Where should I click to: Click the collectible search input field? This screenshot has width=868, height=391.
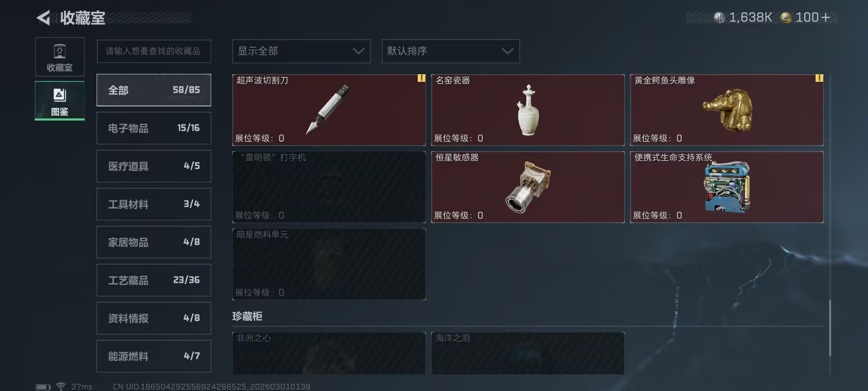tap(154, 51)
